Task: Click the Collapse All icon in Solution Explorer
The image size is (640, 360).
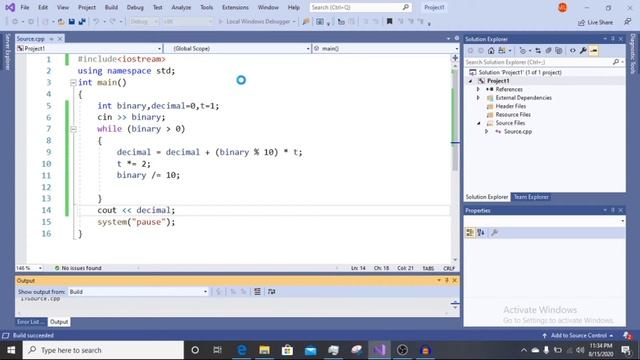Action: [x=549, y=51]
